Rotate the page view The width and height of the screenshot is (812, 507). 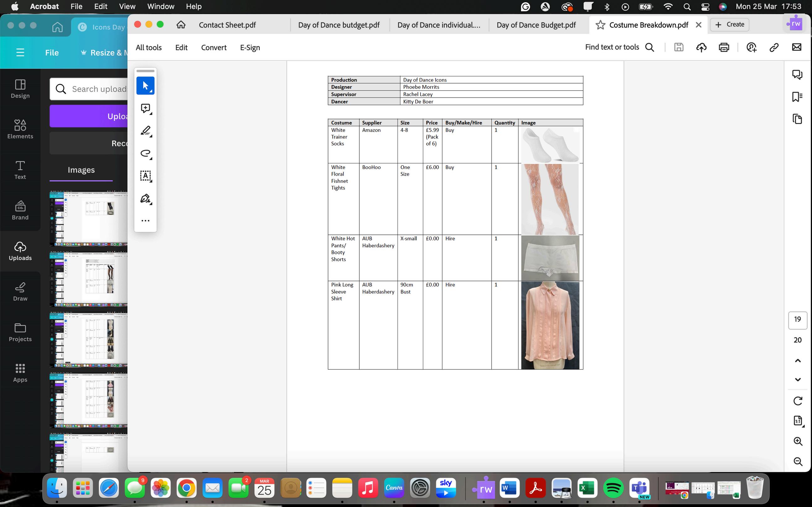(x=798, y=401)
